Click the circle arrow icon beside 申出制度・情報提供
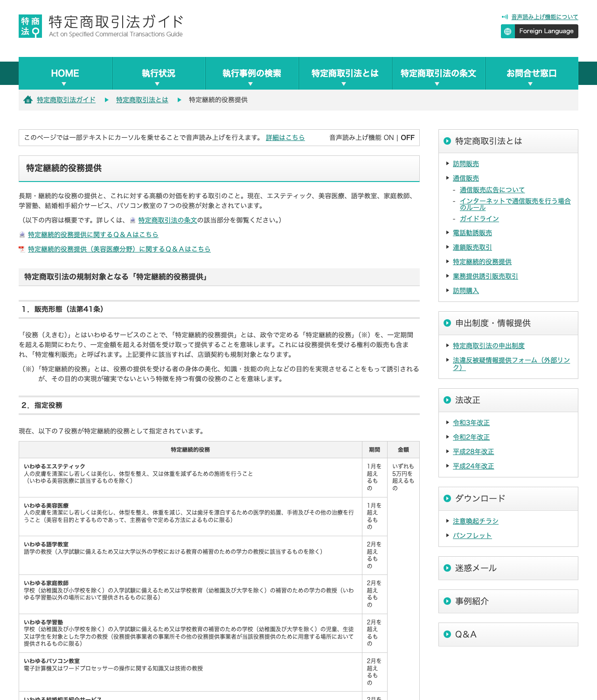 pos(447,323)
